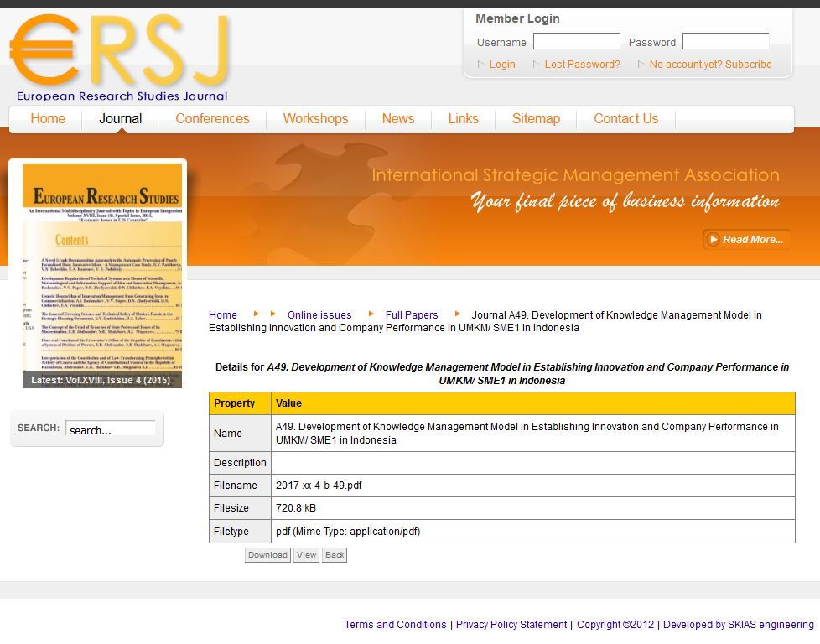Open the Full Papers breadcrumb link
Image resolution: width=820 pixels, height=644 pixels.
[x=412, y=315]
